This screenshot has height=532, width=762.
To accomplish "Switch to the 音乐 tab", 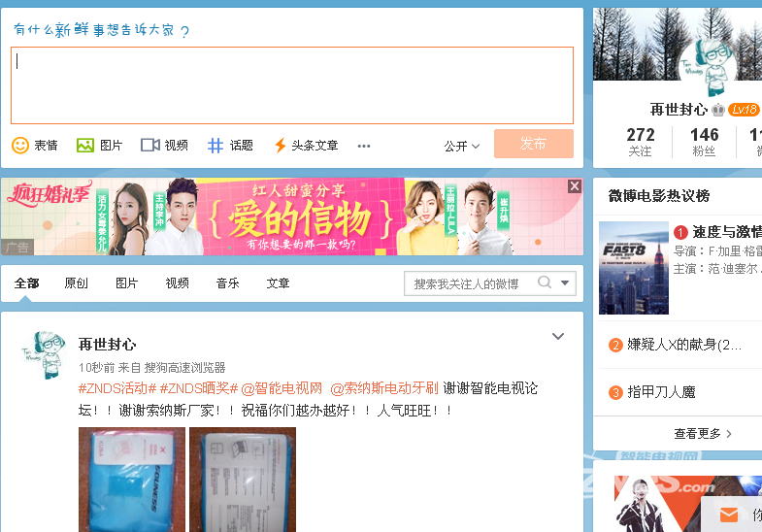I will (x=227, y=283).
